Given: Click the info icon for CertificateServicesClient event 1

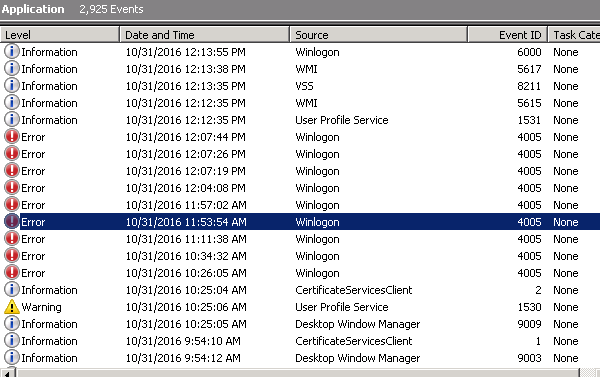Looking at the screenshot, I should click(x=12, y=340).
